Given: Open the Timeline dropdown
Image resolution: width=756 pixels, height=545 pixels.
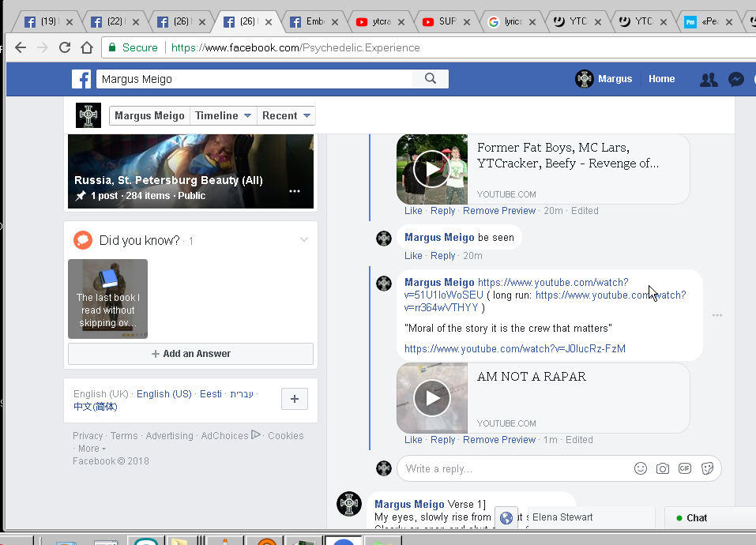Looking at the screenshot, I should pyautogui.click(x=224, y=115).
